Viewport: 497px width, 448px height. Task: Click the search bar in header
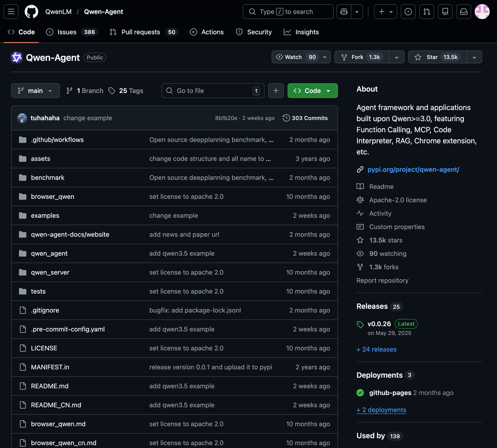[288, 12]
